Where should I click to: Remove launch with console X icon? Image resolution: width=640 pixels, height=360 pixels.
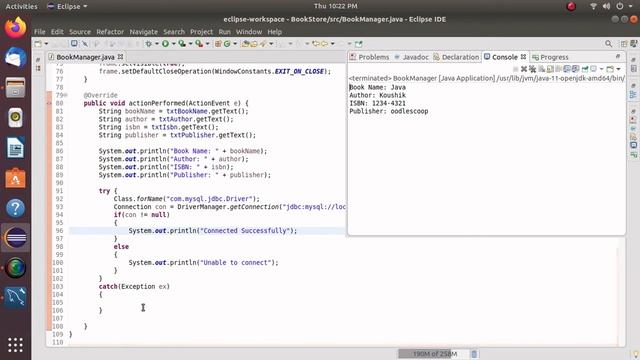coord(524,69)
